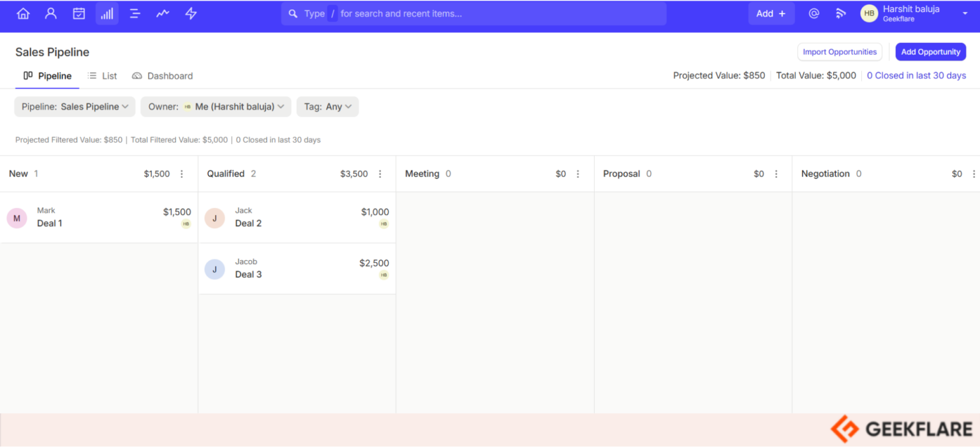Open the pipeline bar-chart icon
Screen dimensions: 980x447
(x=107, y=13)
